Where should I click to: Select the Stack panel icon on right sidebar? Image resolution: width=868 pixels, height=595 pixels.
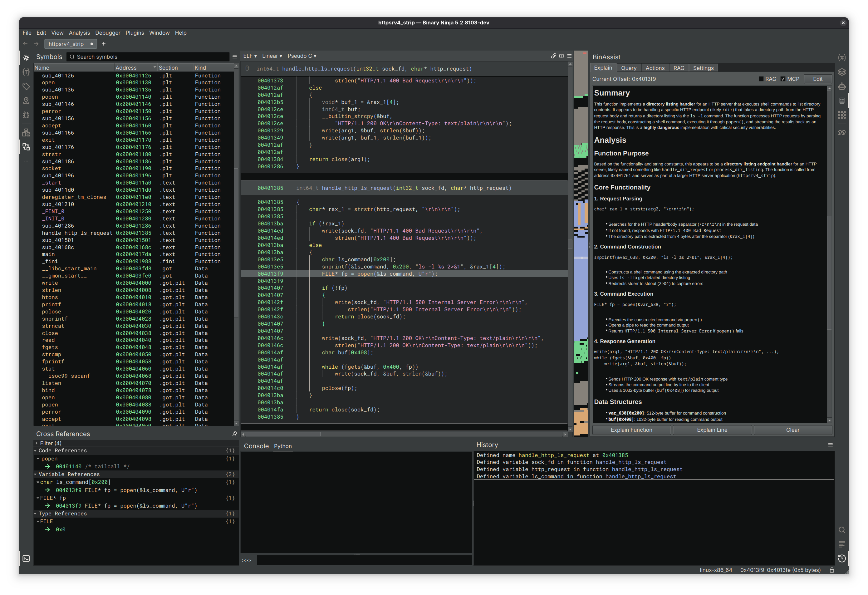842,72
